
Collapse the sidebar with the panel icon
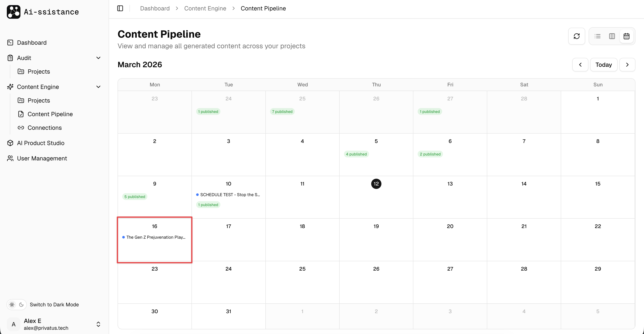120,8
